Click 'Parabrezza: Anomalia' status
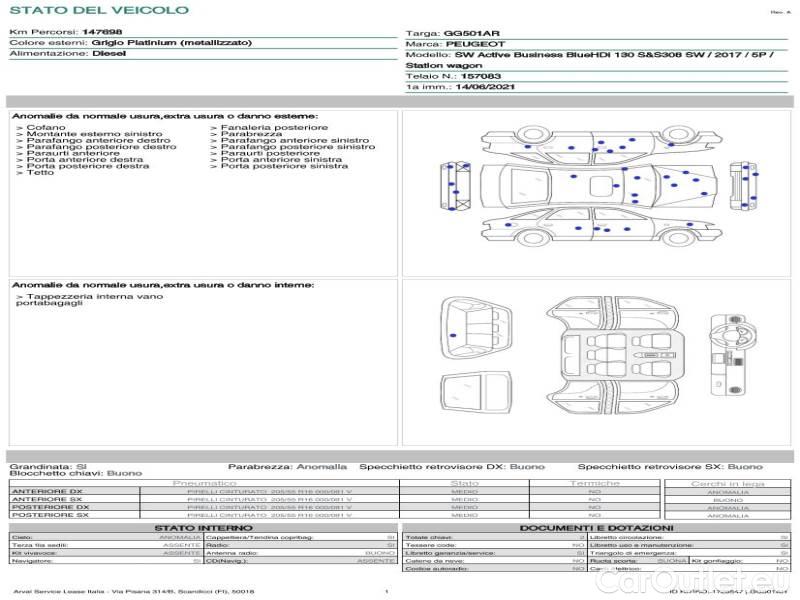Image resolution: width=800 pixels, height=600 pixels. (x=287, y=466)
